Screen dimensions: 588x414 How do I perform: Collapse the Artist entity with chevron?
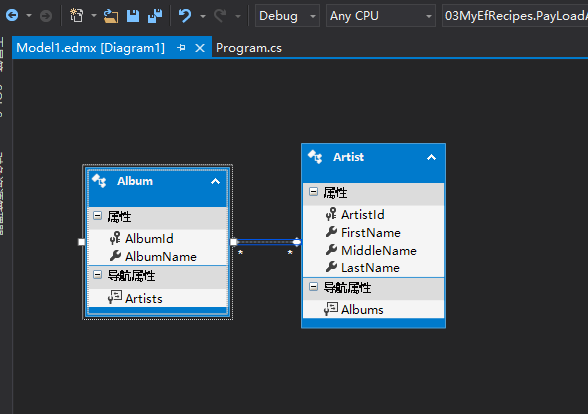pyautogui.click(x=432, y=157)
